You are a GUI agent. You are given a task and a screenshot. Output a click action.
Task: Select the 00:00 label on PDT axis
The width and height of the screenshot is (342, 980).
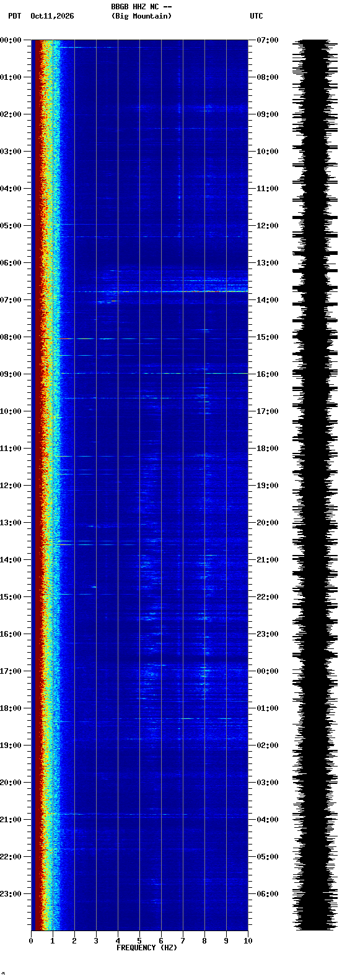[x=11, y=40]
